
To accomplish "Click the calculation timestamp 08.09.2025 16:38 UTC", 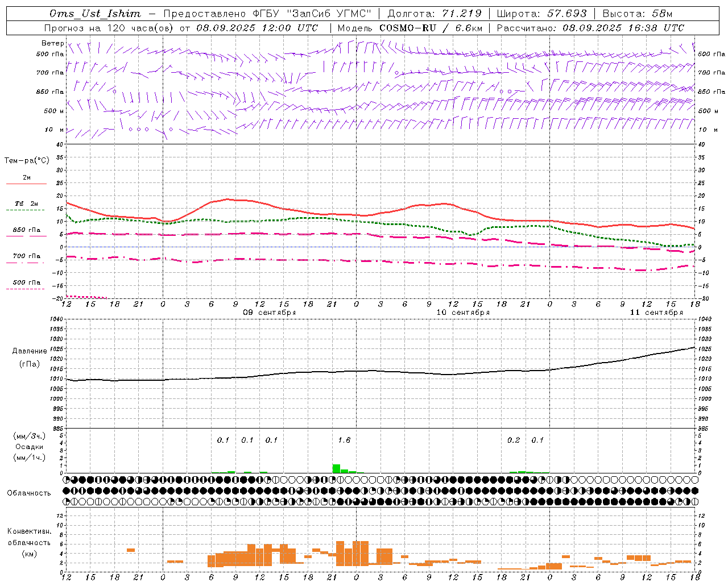I will click(623, 28).
